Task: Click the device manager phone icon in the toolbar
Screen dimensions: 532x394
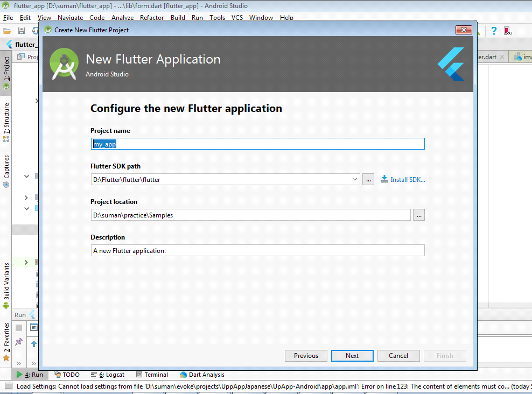Action: click(x=508, y=31)
